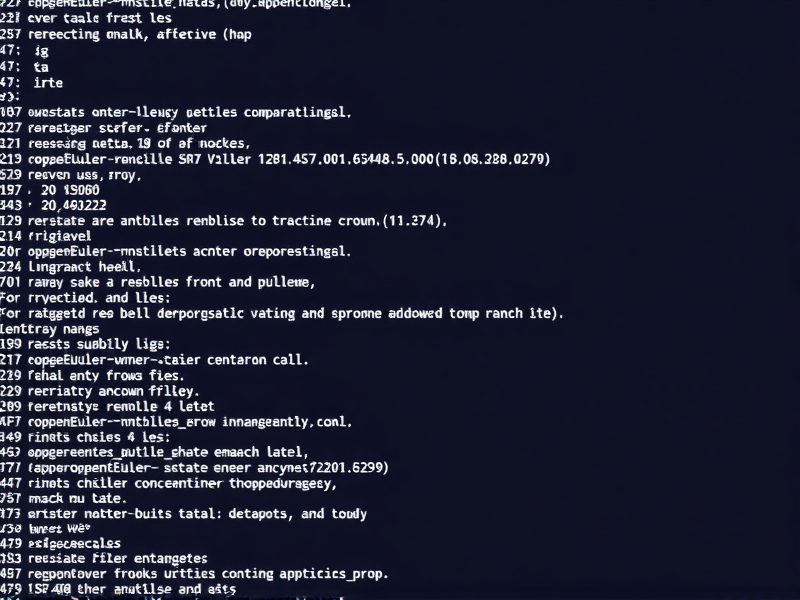The width and height of the screenshot is (800, 600).
Task: Click the "lingract heall," line
Action: (86, 267)
